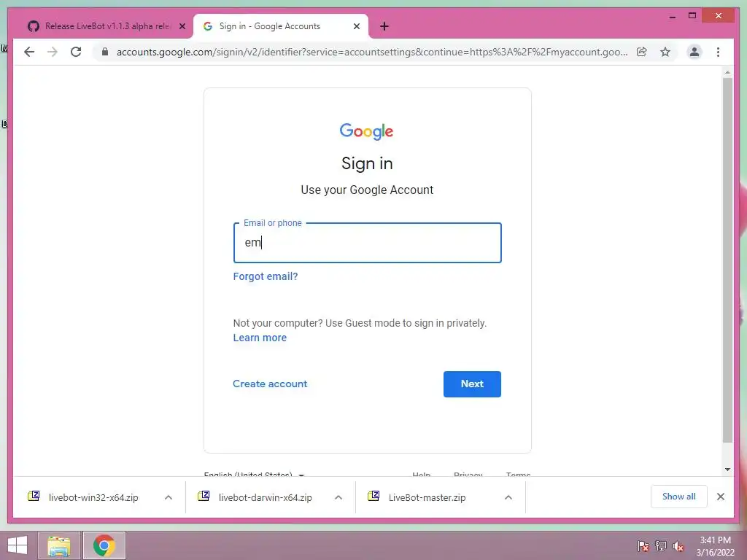
Task: Click the blue Next button
Action: [472, 384]
